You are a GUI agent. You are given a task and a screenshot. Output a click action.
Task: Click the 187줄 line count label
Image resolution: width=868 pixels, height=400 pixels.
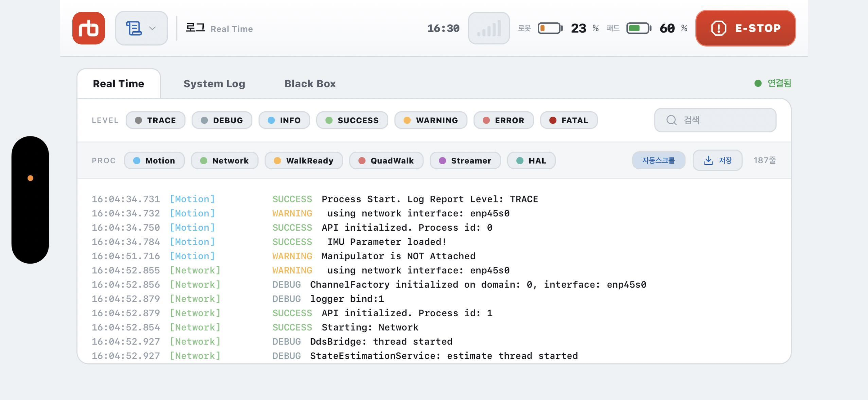765,160
